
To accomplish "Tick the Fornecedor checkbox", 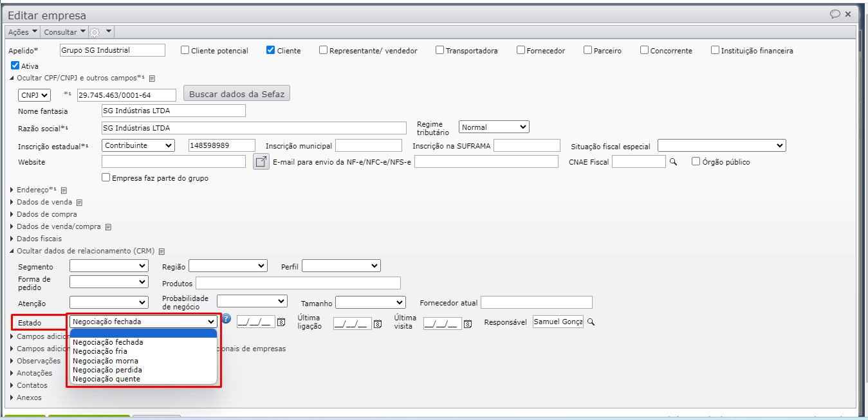I will pos(520,50).
